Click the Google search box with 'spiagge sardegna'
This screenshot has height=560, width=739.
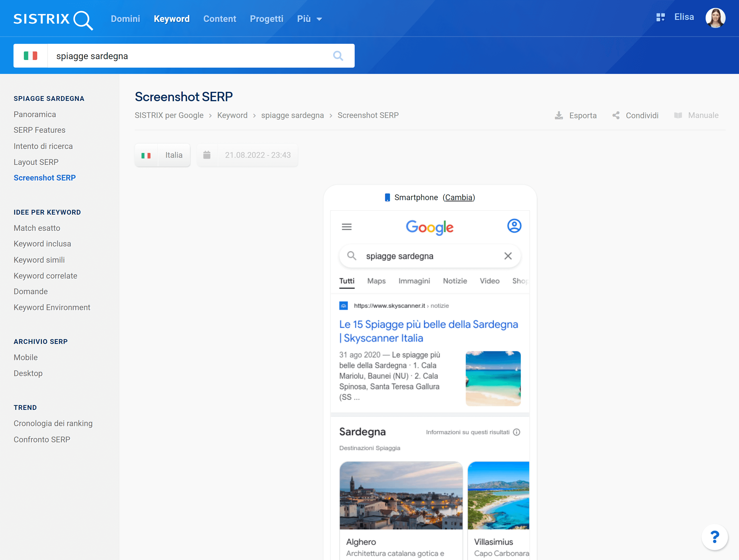[430, 256]
